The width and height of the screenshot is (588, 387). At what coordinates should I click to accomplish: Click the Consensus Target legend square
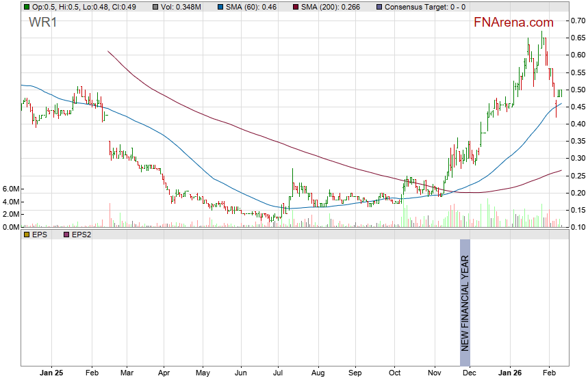pos(380,7)
